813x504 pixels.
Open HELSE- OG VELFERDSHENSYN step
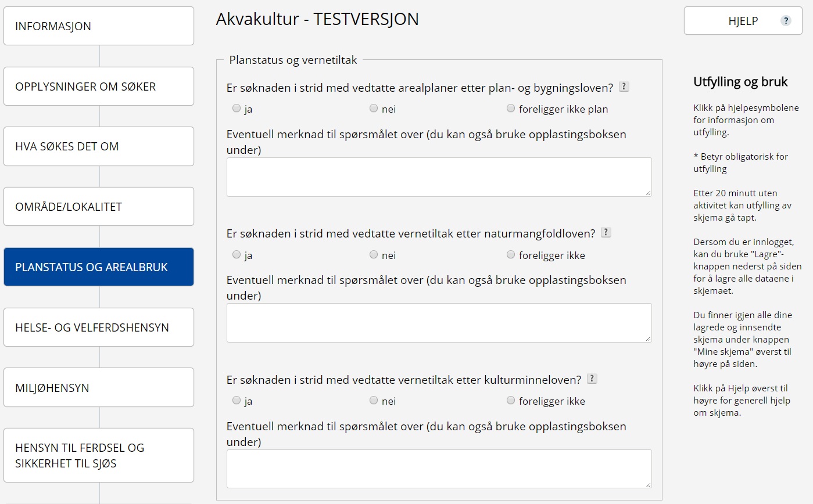pyautogui.click(x=99, y=327)
